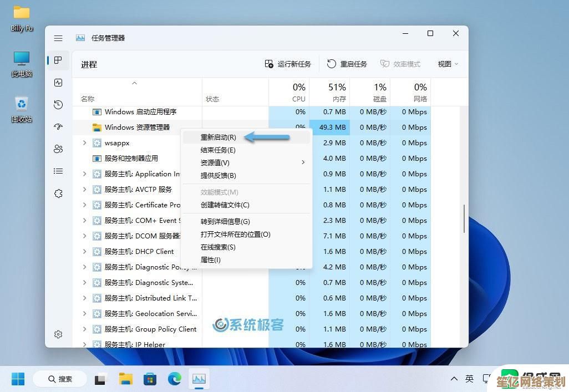Viewport: 569px width, 392px height.
Task: Click the 英 input language indicator
Action: (470, 379)
